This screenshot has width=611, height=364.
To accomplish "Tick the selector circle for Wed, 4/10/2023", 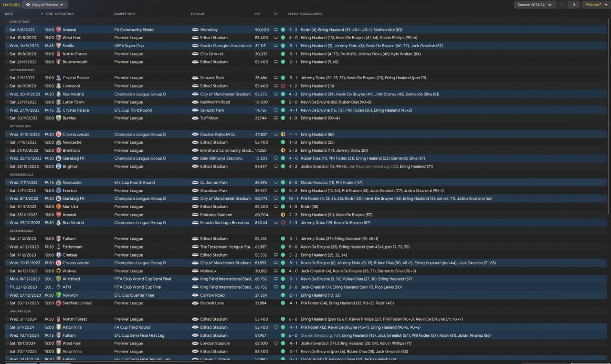I will (x=7, y=135).
